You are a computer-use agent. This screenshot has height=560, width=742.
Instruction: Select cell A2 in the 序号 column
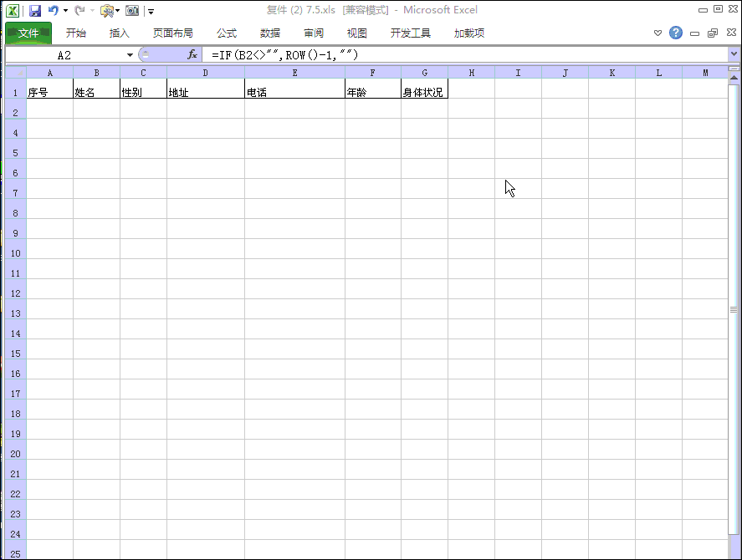(49, 109)
